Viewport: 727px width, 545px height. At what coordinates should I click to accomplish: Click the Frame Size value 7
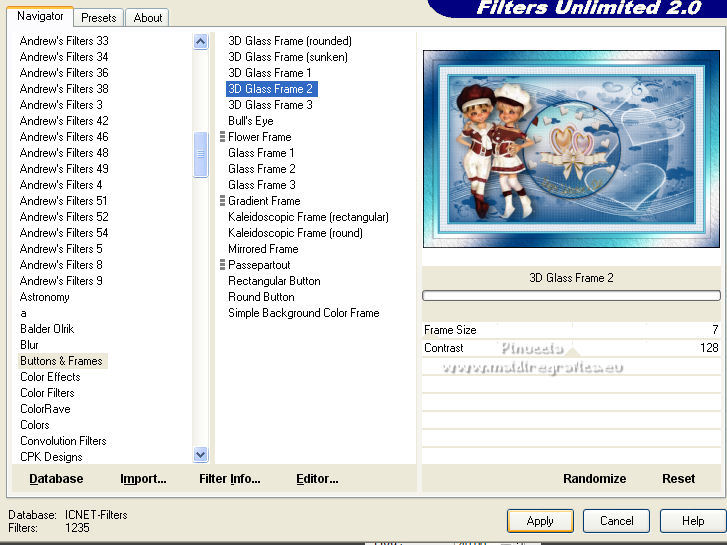(715, 330)
